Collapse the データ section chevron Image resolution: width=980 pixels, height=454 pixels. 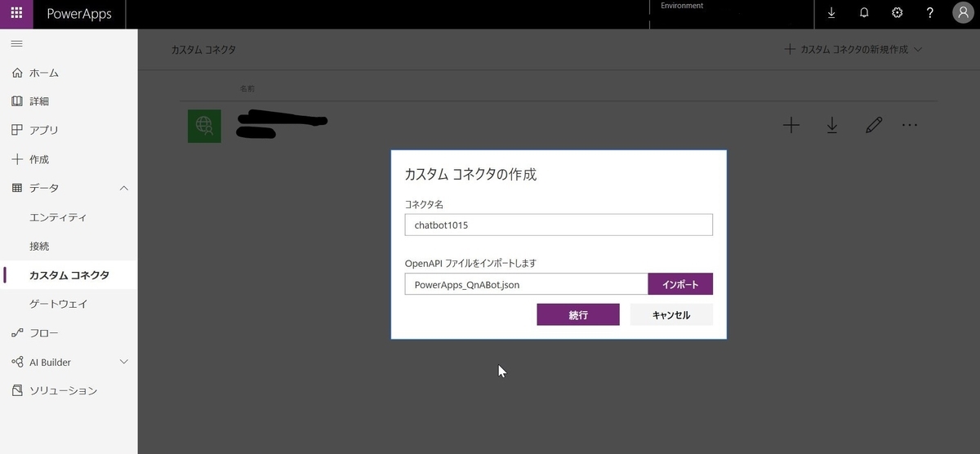124,188
